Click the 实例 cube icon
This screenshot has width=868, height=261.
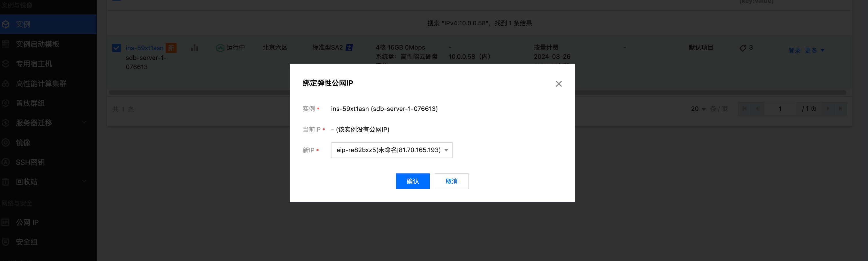[5, 24]
